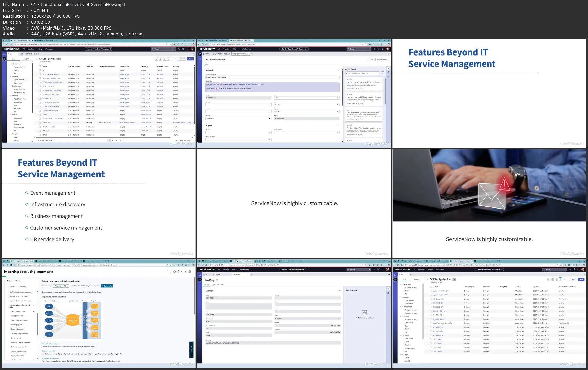The width and height of the screenshot is (588, 370).
Task: Click the Agent Assist icon at the top of the incident side panel
Action: click(x=388, y=68)
